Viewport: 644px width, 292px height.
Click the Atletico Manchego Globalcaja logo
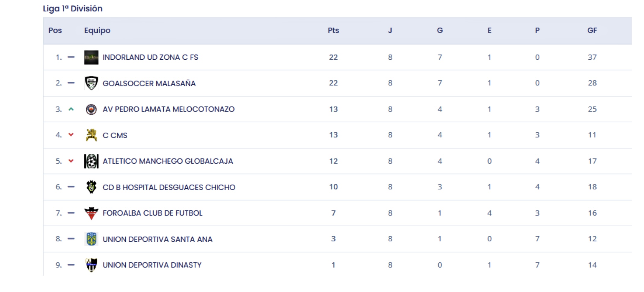[91, 161]
